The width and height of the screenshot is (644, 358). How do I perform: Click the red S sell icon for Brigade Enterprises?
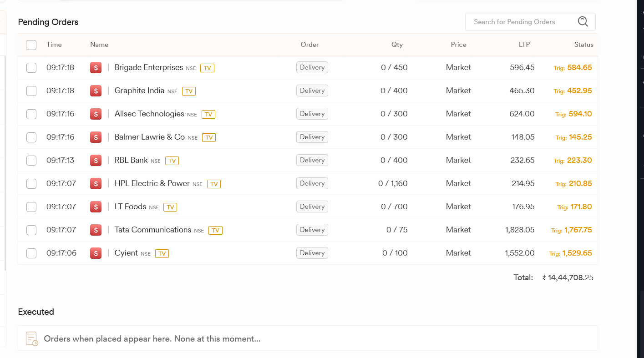(x=96, y=68)
